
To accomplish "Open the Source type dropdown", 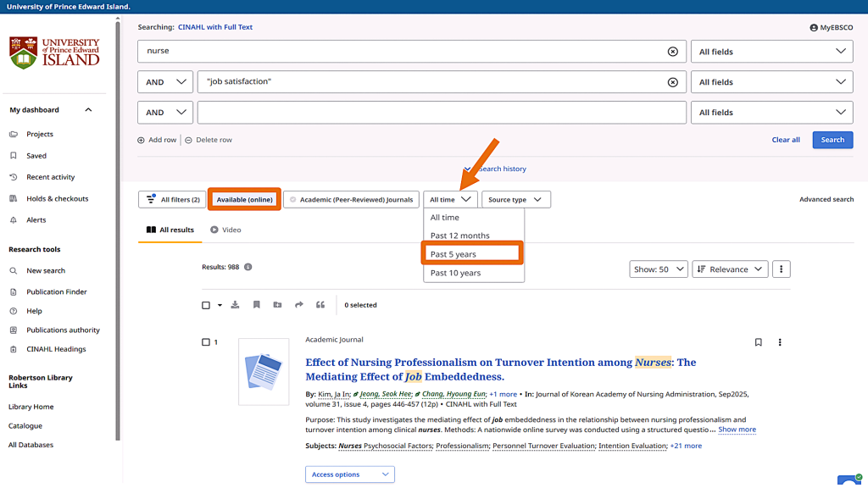I will (515, 200).
